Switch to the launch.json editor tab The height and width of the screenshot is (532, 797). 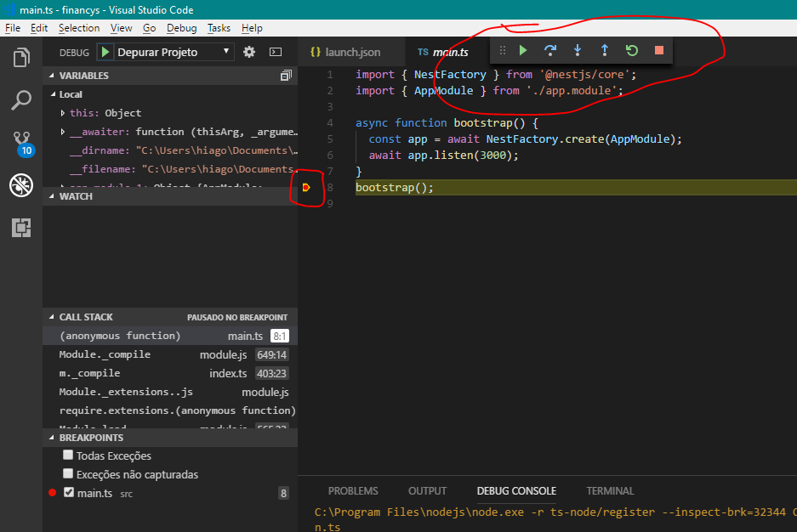(352, 52)
